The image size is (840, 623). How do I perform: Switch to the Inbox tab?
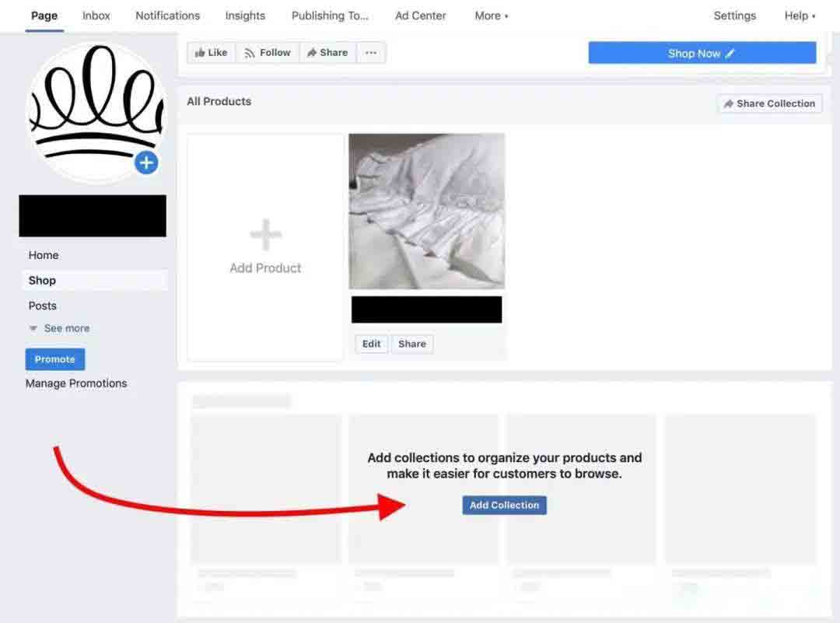click(x=96, y=15)
